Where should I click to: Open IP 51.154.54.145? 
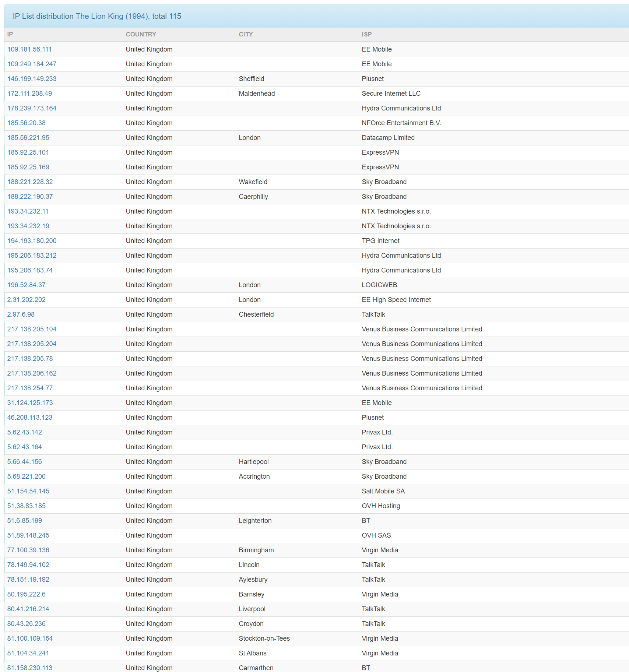28,491
